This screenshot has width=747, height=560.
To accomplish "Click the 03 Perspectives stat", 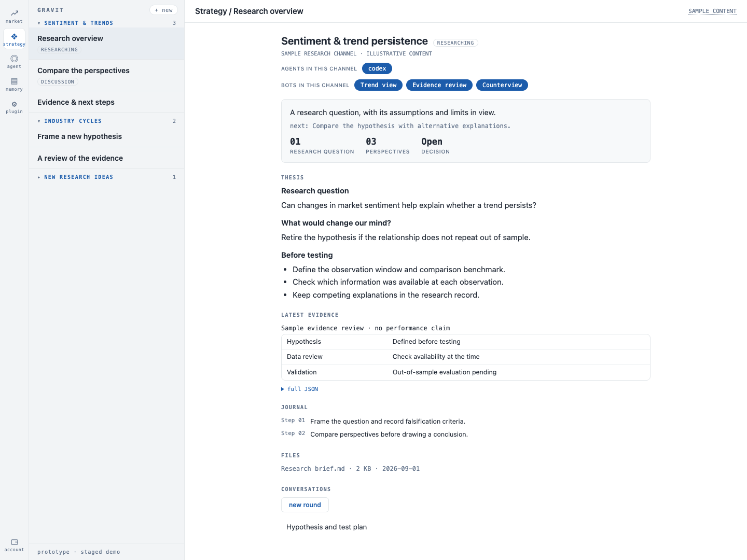I will coord(388,146).
